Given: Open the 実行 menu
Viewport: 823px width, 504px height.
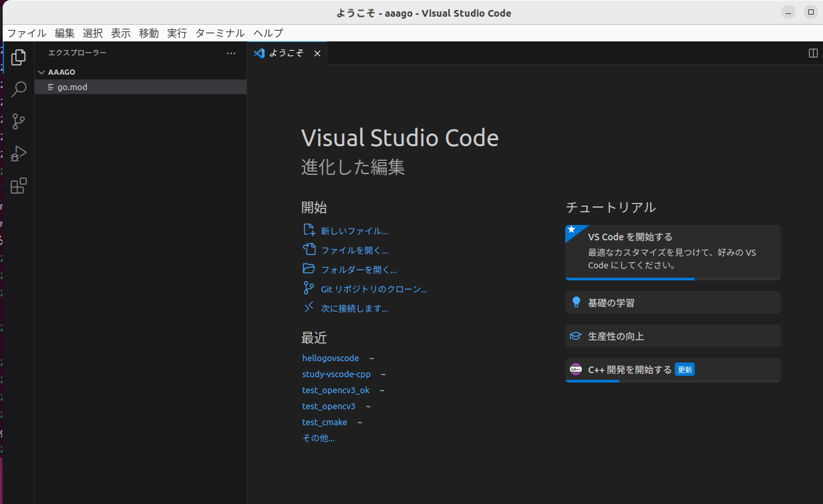Looking at the screenshot, I should (177, 33).
